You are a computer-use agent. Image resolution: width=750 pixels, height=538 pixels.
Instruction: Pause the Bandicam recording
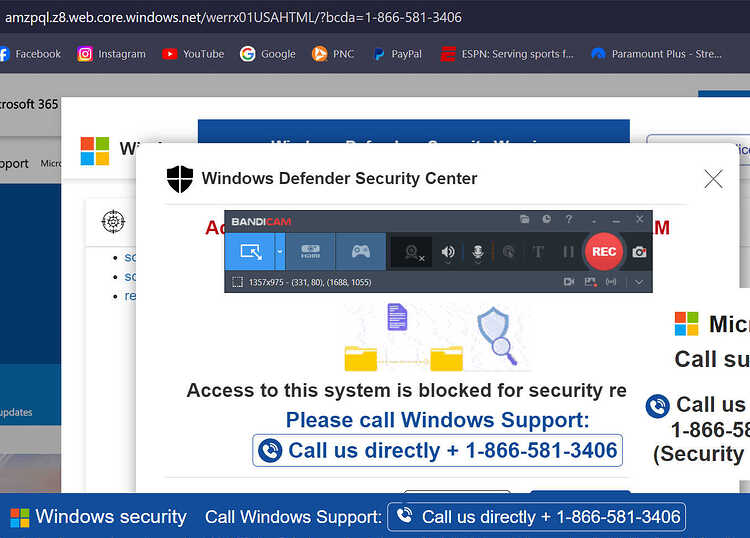[568, 252]
